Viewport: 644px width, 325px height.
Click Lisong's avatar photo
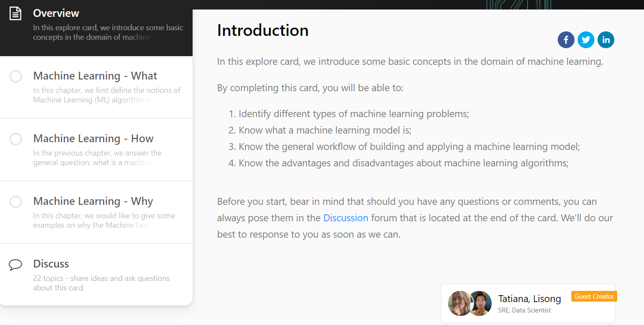click(x=481, y=303)
